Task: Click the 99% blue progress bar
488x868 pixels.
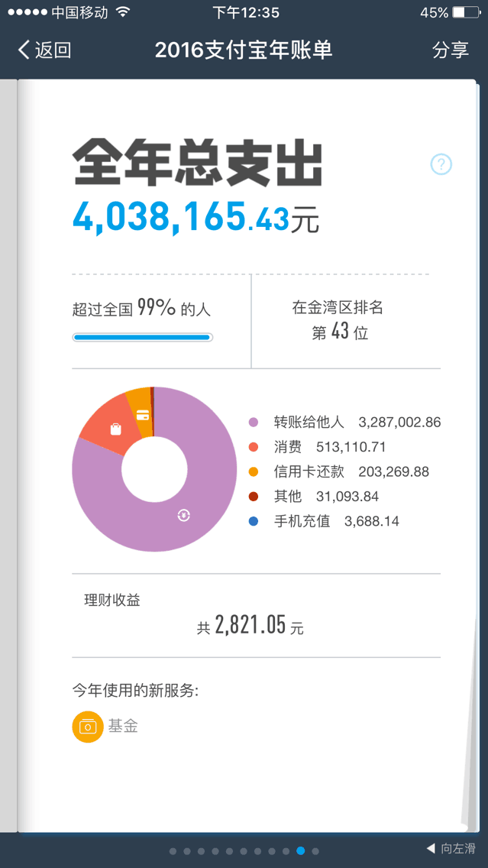Action: click(x=143, y=337)
